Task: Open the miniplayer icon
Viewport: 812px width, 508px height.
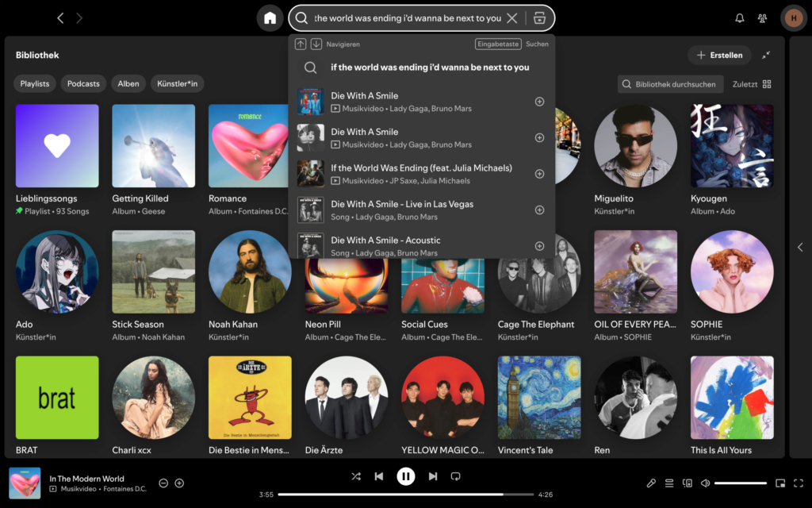Action: 780,483
